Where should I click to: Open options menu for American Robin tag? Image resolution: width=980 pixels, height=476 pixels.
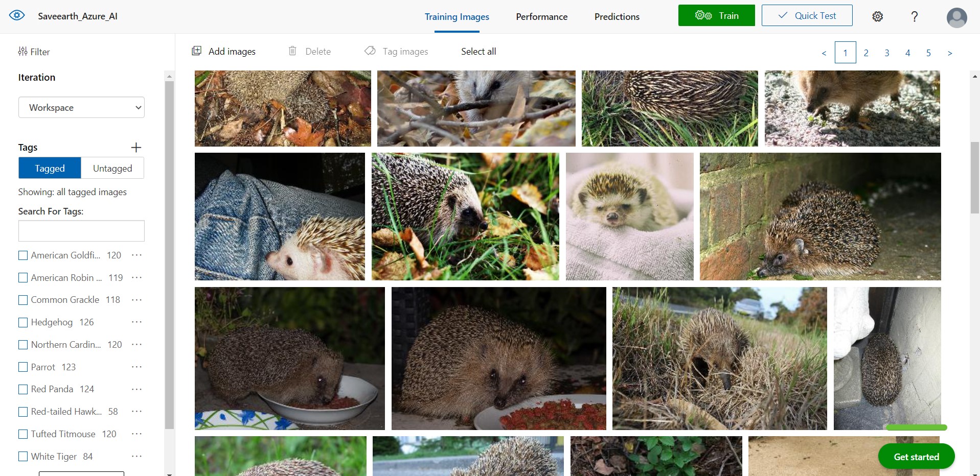pyautogui.click(x=136, y=277)
